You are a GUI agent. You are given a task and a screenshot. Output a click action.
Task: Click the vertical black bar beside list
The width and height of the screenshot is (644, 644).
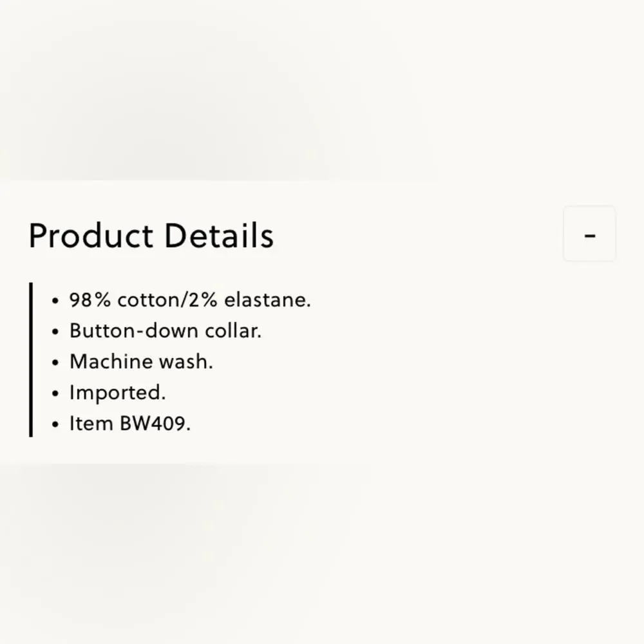pos(31,360)
